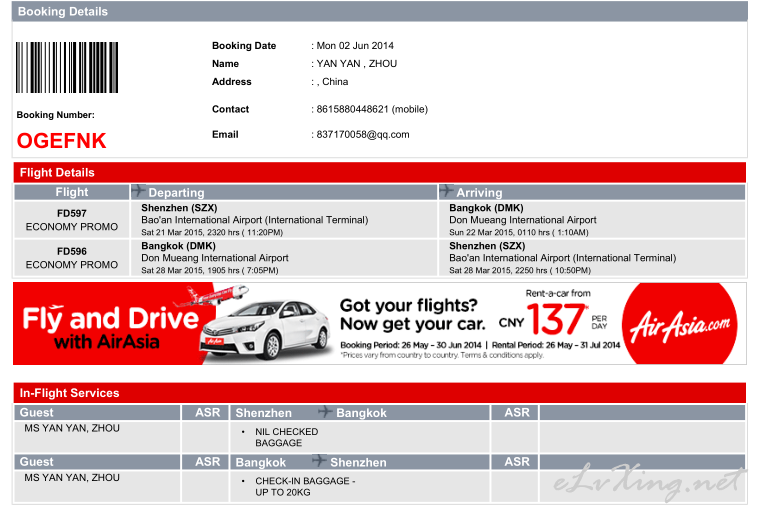Screen dimensions: 758x515
Task: Click the booking date Mon 02 Jun 2014
Action: [355, 46]
